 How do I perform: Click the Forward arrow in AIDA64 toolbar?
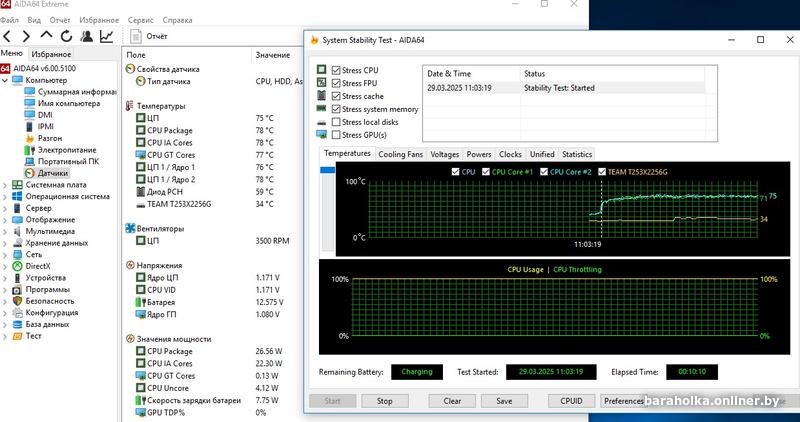pos(26,36)
